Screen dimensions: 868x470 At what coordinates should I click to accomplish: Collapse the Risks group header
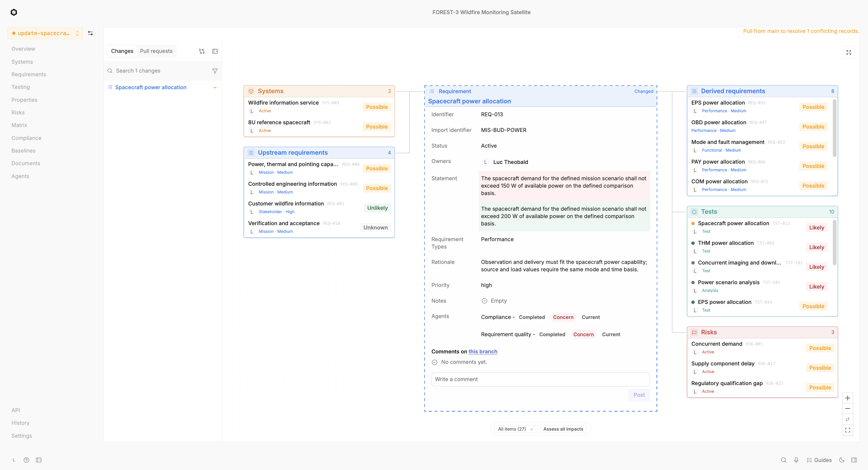(x=762, y=332)
